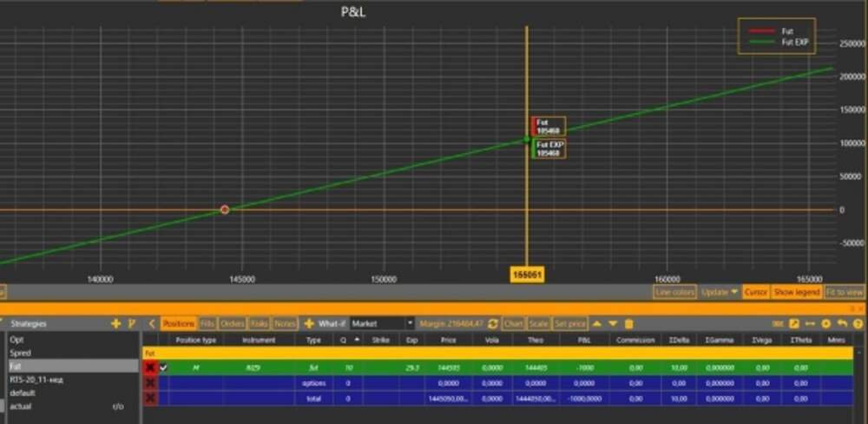Toggle the Cursor crosshair button
The height and width of the screenshot is (424, 868).
(755, 293)
